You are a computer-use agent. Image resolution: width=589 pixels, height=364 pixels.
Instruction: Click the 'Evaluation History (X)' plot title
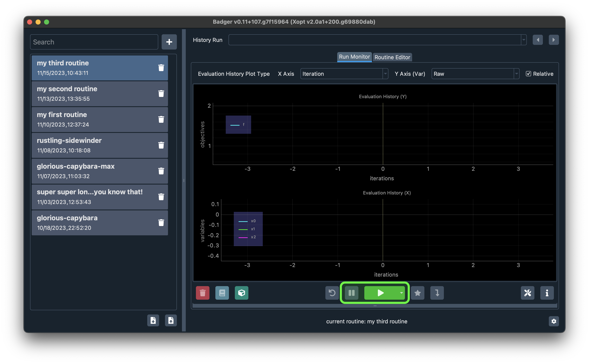(x=387, y=193)
